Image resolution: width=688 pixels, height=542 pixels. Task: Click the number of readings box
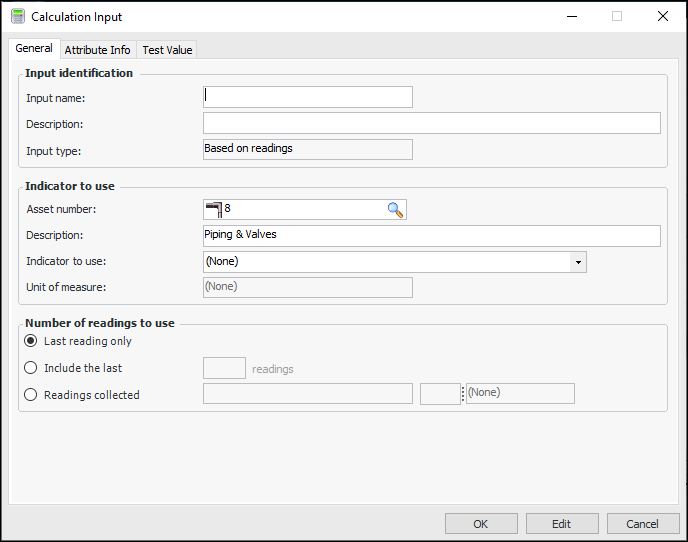point(224,368)
